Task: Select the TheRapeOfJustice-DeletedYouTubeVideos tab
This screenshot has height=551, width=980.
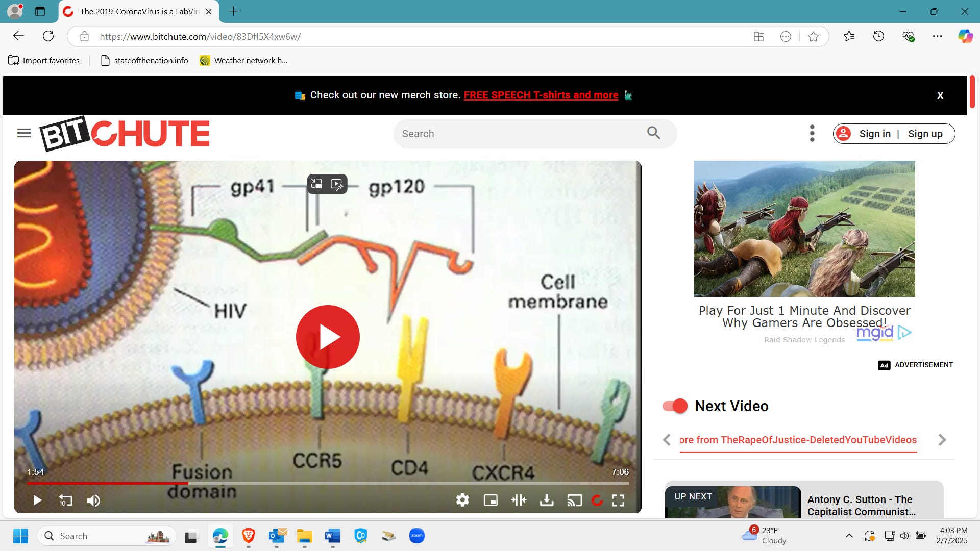Action: [x=798, y=440]
